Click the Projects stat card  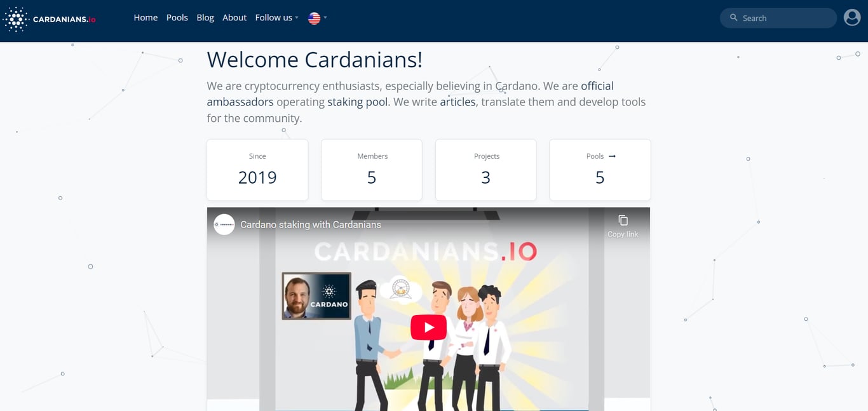click(x=485, y=170)
